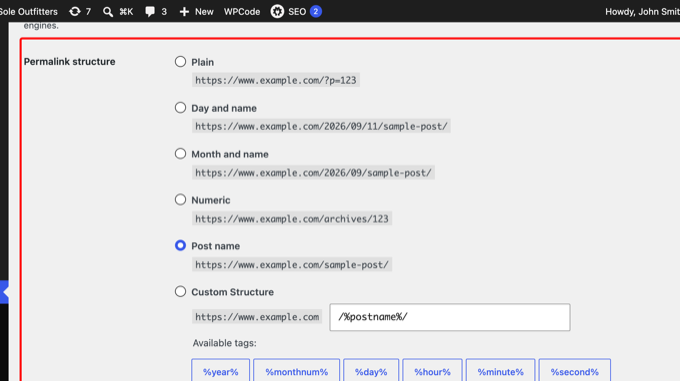Select the Day and name radio button
The width and height of the screenshot is (680, 381).
180,107
